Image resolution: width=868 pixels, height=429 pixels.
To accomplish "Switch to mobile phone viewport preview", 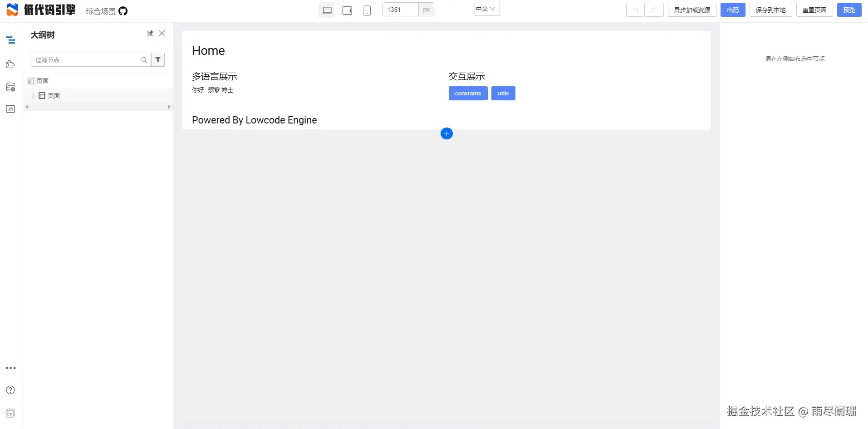I will tap(367, 10).
